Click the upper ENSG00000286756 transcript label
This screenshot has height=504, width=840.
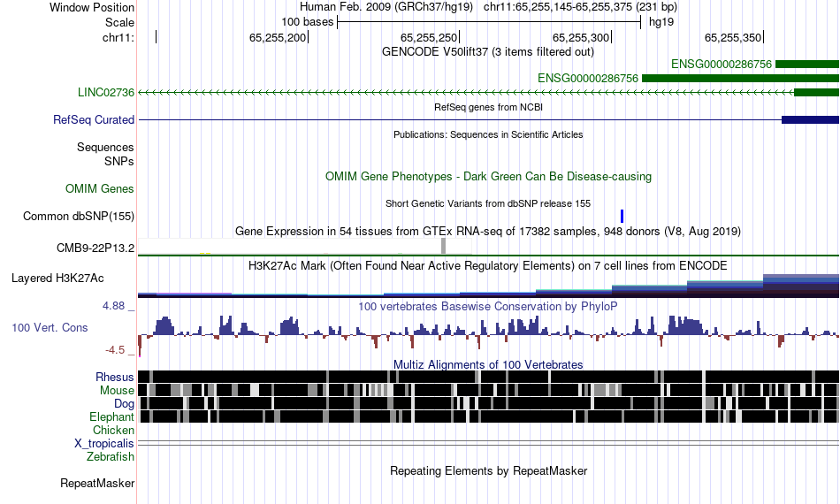(721, 65)
